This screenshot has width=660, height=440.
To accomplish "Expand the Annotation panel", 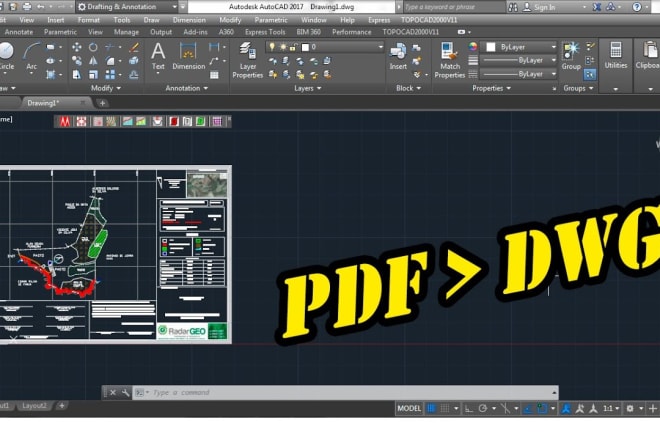I will click(186, 88).
